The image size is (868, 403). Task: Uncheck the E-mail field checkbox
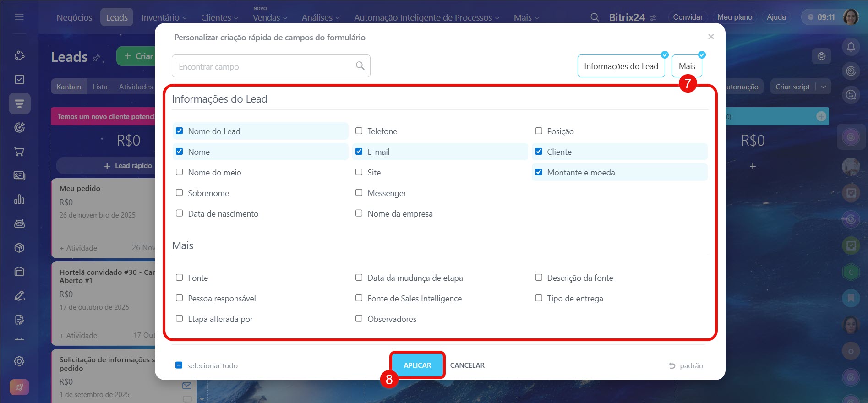coord(359,152)
